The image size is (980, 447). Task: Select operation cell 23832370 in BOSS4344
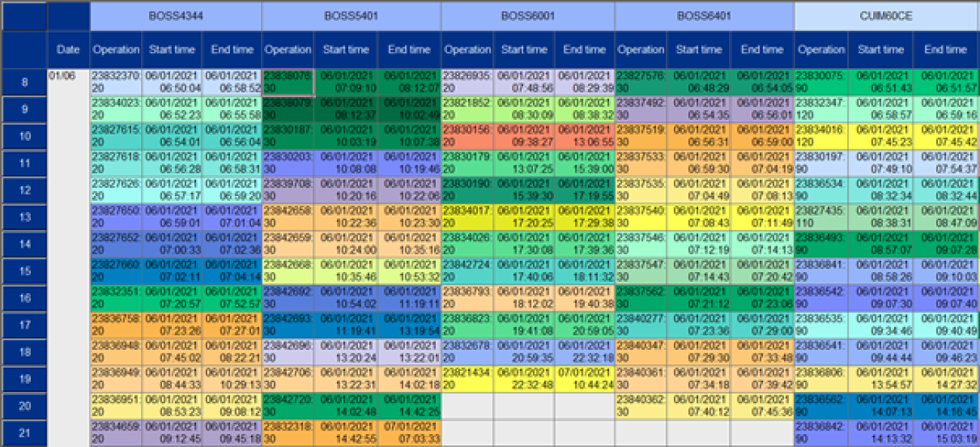pos(116,82)
